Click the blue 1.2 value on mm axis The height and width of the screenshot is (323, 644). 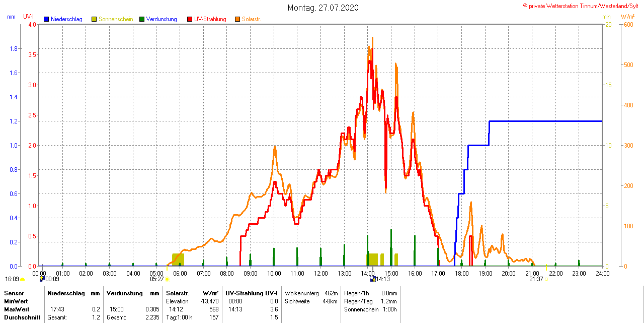(x=14, y=121)
